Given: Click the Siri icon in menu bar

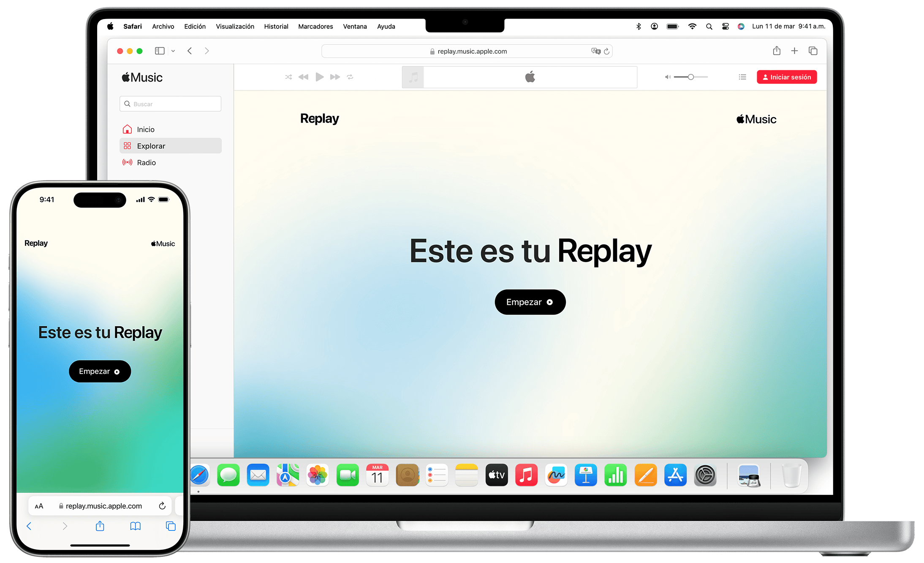Looking at the screenshot, I should (x=741, y=26).
